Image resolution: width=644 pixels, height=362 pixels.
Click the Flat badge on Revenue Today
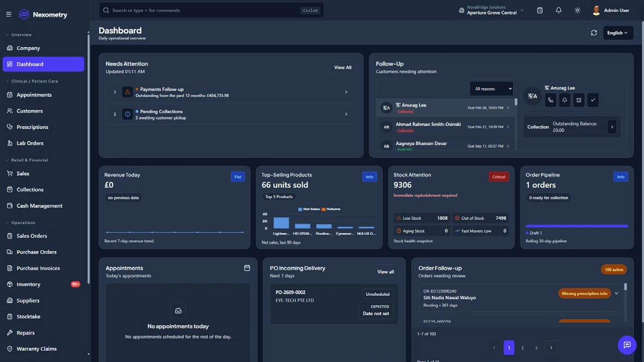[x=238, y=177]
